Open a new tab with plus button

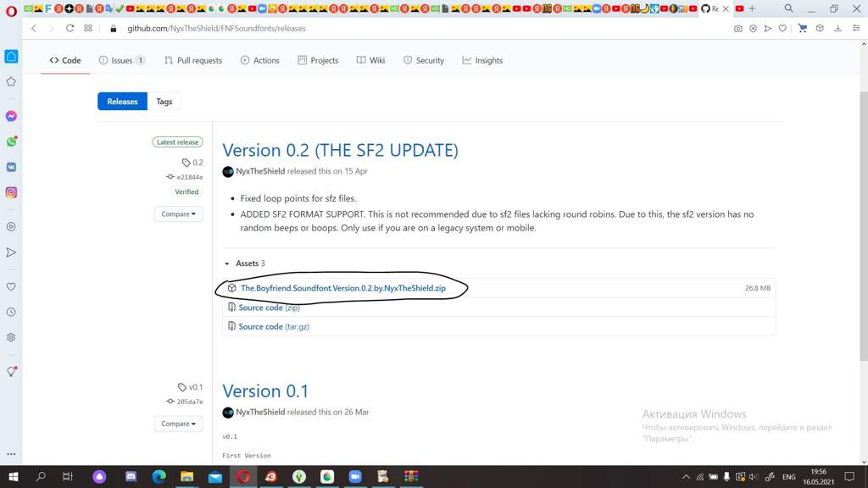coord(752,8)
